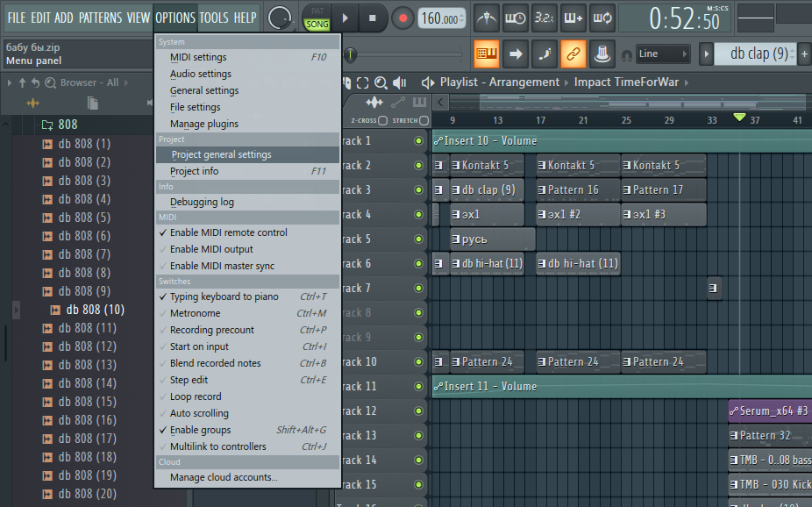This screenshot has height=507, width=812.
Task: Open Audio settings
Action: pyautogui.click(x=248, y=74)
